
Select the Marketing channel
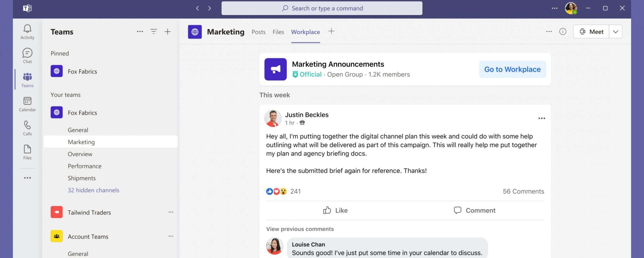click(111, 142)
